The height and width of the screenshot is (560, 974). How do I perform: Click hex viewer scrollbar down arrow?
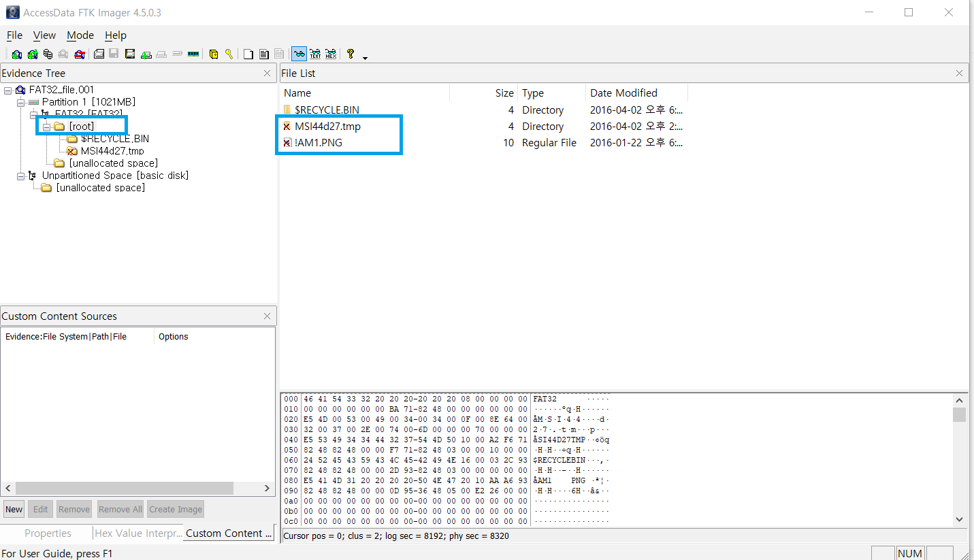pyautogui.click(x=960, y=519)
